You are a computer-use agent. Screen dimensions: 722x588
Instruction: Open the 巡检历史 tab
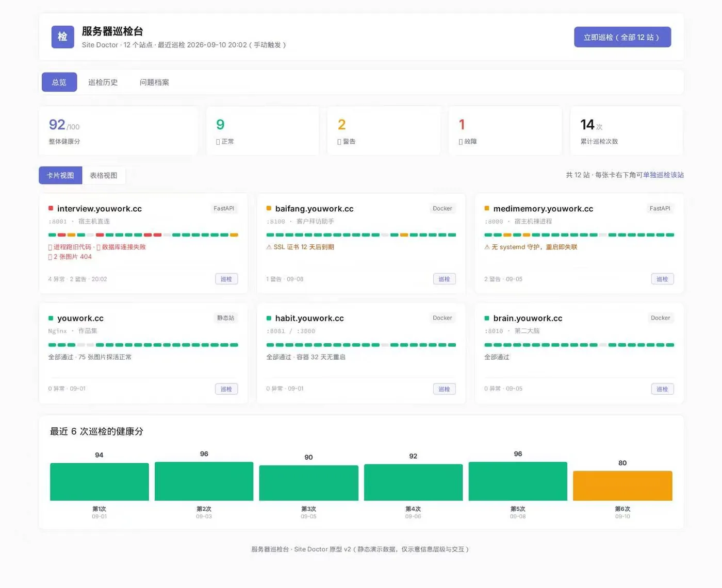[x=103, y=82]
